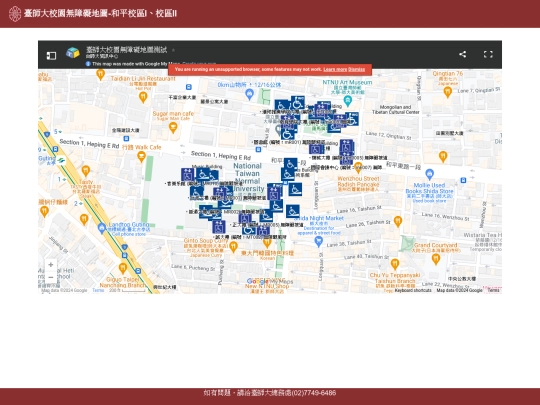540x405 pixels.
Task: Click the Sugar man cafe label
Action: [173, 114]
